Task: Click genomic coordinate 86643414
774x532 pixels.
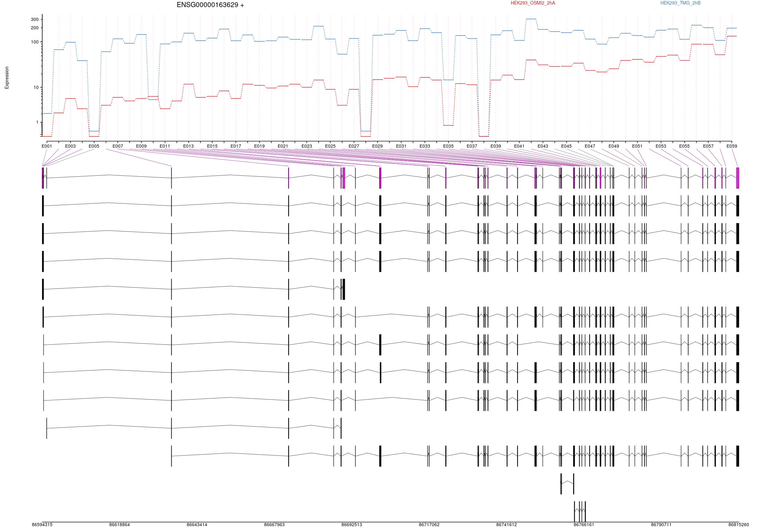Action: pyautogui.click(x=197, y=525)
